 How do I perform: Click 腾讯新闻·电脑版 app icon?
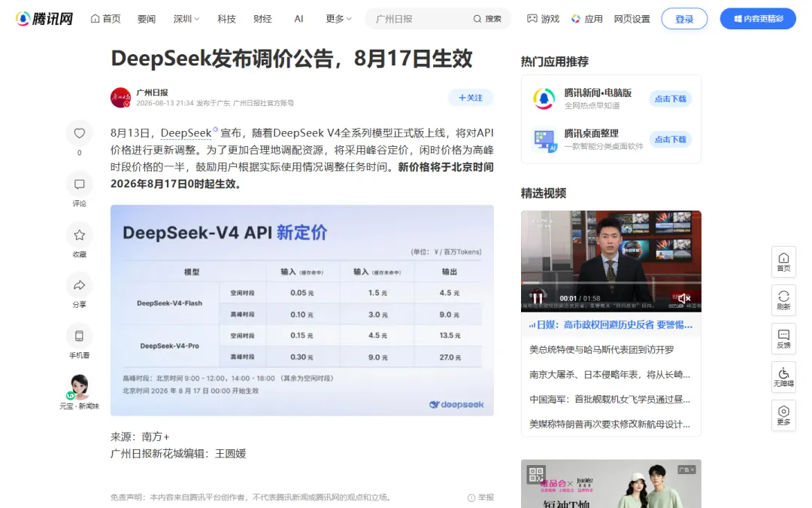tap(544, 99)
